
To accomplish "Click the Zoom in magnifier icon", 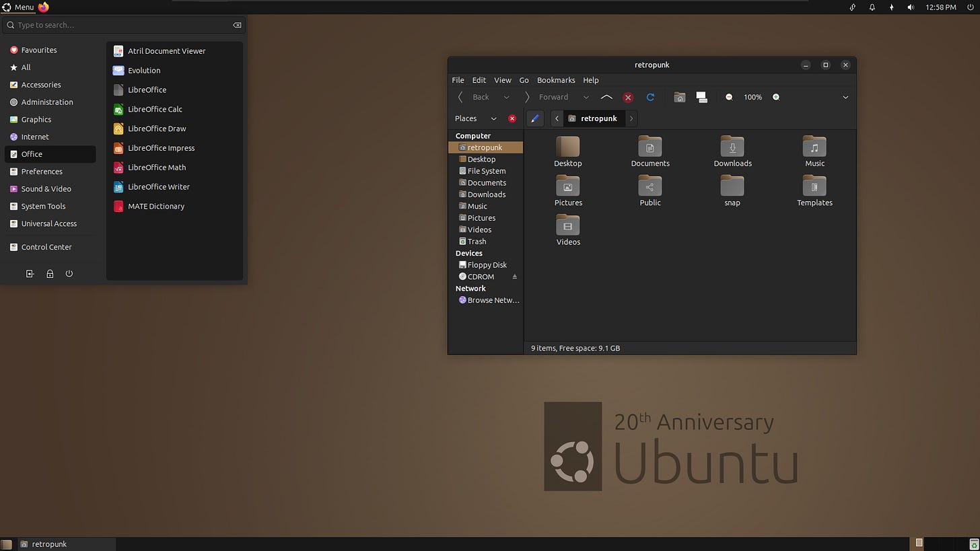I will click(776, 98).
